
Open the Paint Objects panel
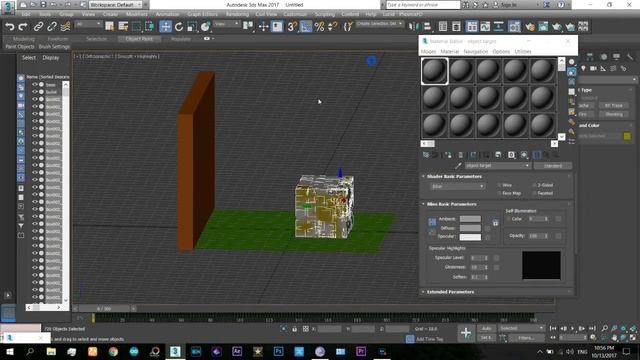20,47
